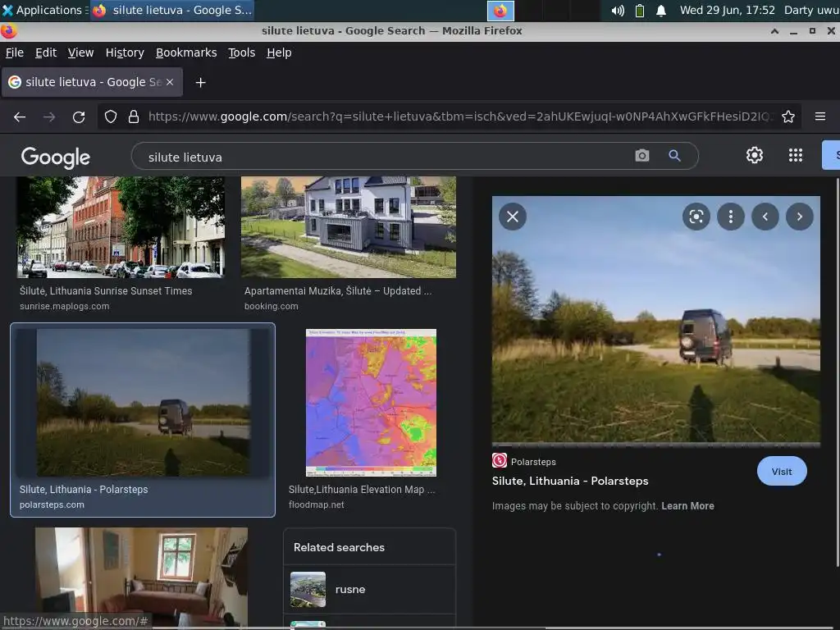
Task: Search by image camera icon
Action: click(x=641, y=155)
